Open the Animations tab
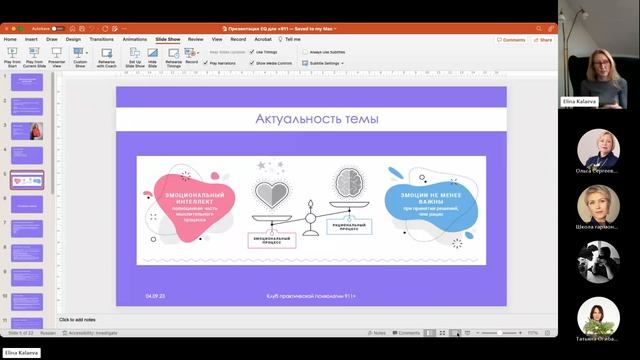The height and width of the screenshot is (360, 640). coord(135,39)
